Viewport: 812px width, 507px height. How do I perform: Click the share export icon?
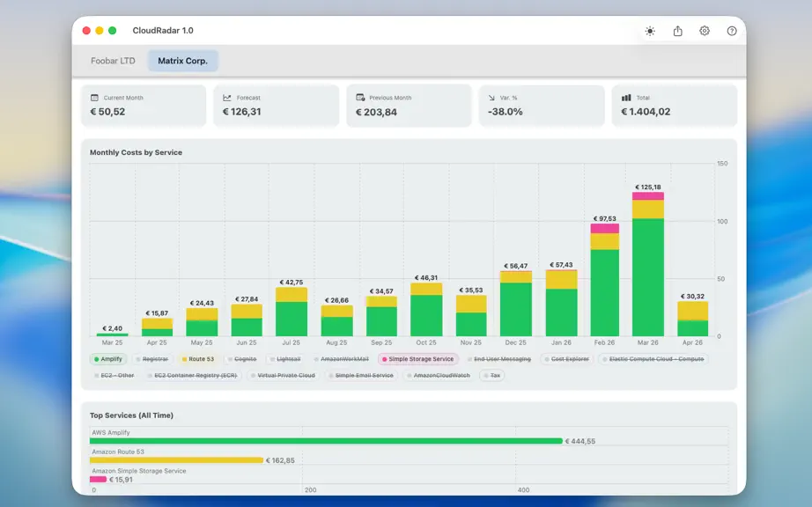[677, 31]
